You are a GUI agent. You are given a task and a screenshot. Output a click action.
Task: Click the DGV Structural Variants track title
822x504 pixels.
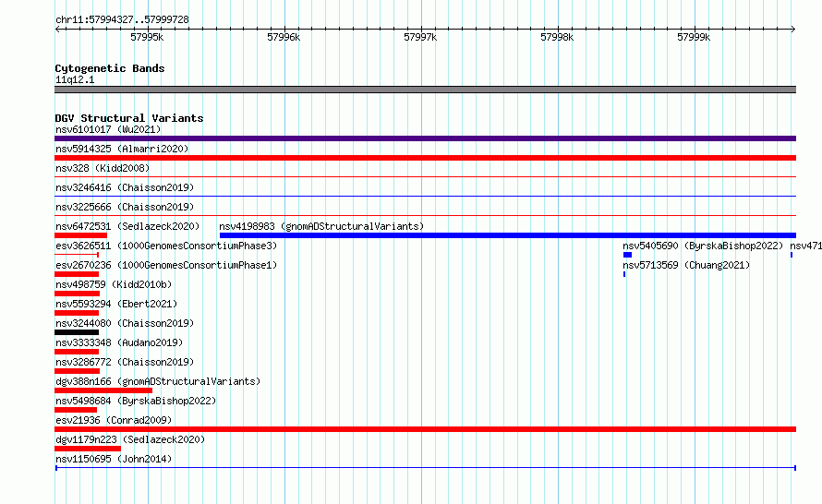click(129, 118)
